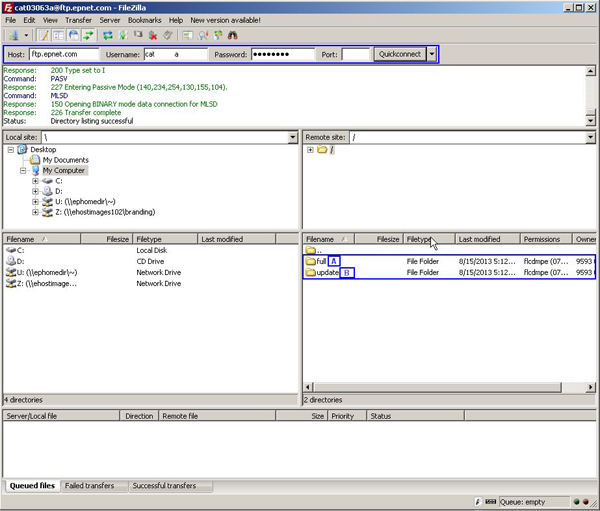Search remote files binoculars icon
Screen dimensions: 600x511
[233, 35]
